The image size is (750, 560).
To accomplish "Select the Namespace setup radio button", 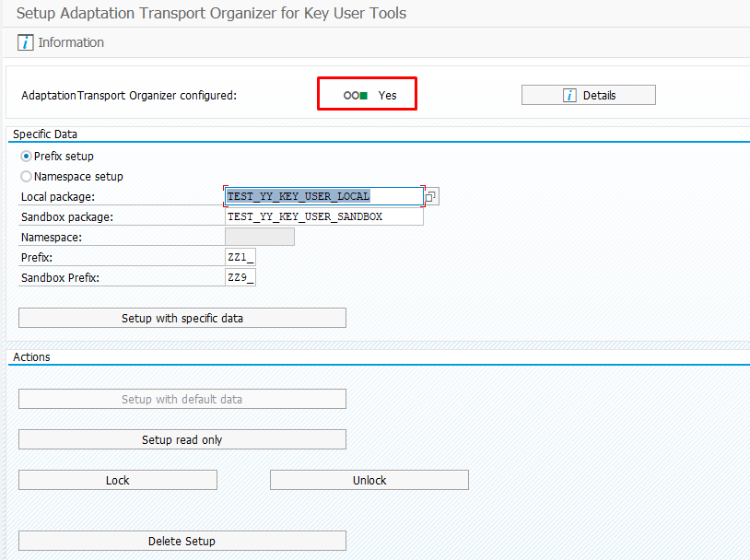I will click(x=27, y=177).
